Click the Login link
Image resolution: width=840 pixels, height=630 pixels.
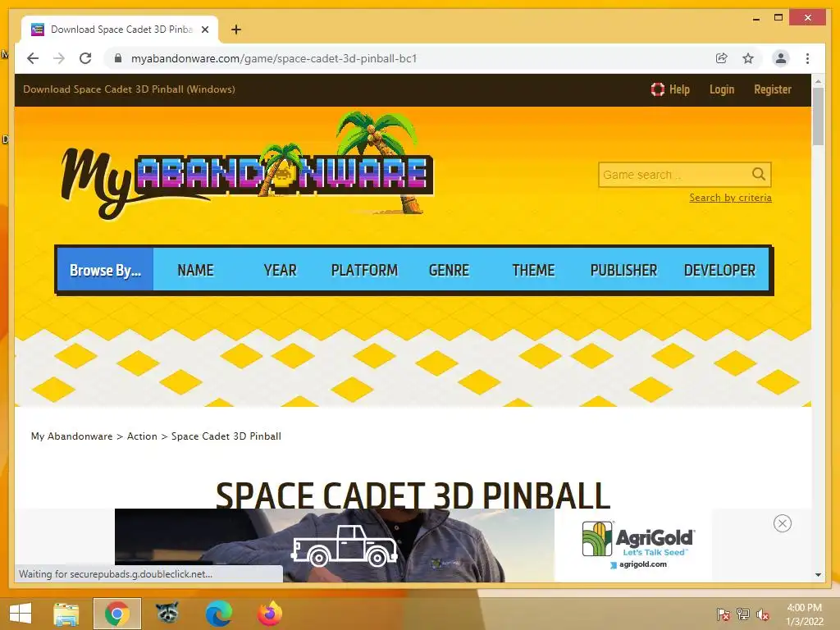coord(722,89)
